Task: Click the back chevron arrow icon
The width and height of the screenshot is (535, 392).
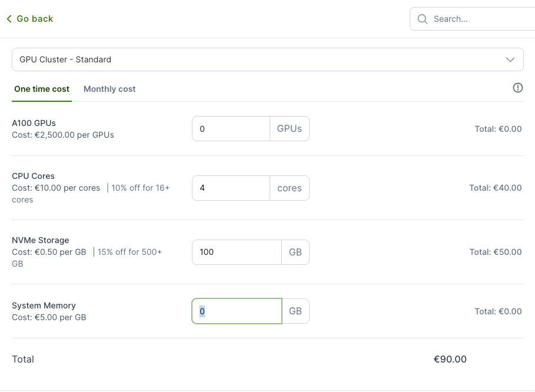Action: pyautogui.click(x=9, y=19)
